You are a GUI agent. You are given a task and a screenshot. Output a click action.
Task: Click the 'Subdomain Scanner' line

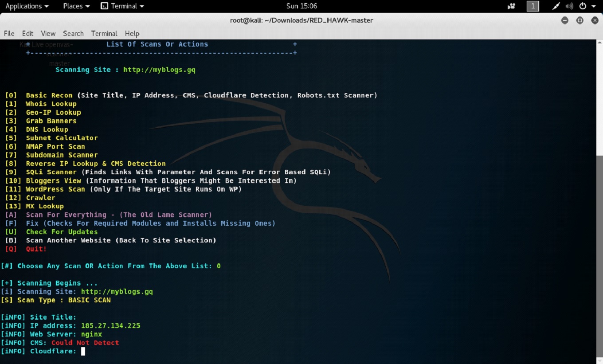51,155
